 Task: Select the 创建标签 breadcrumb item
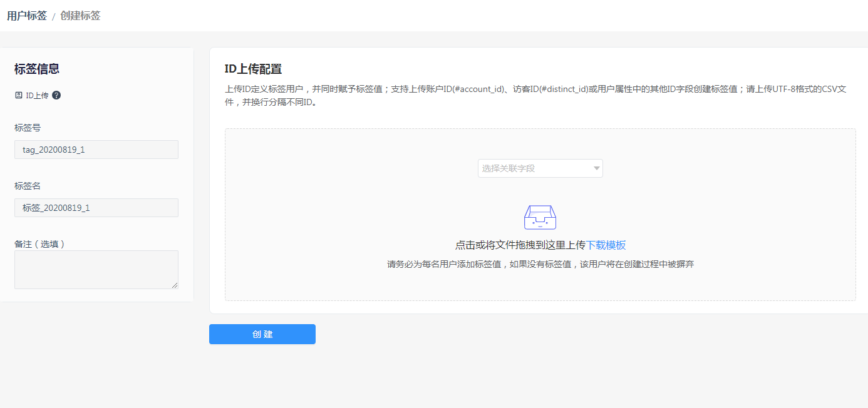coord(80,16)
